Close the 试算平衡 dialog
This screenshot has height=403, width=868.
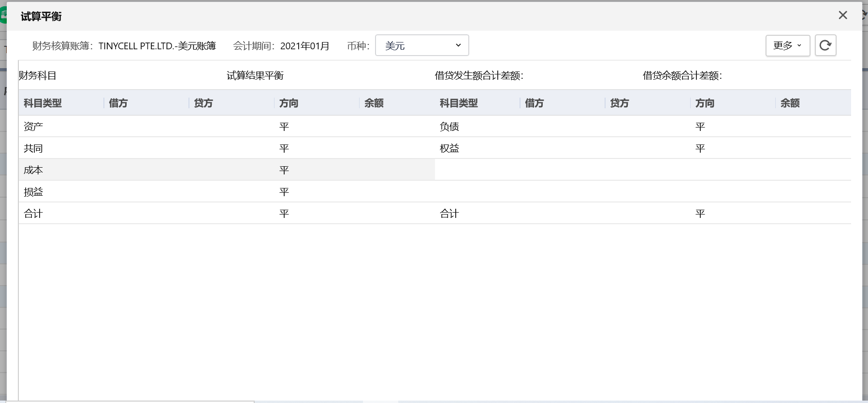[x=842, y=15]
